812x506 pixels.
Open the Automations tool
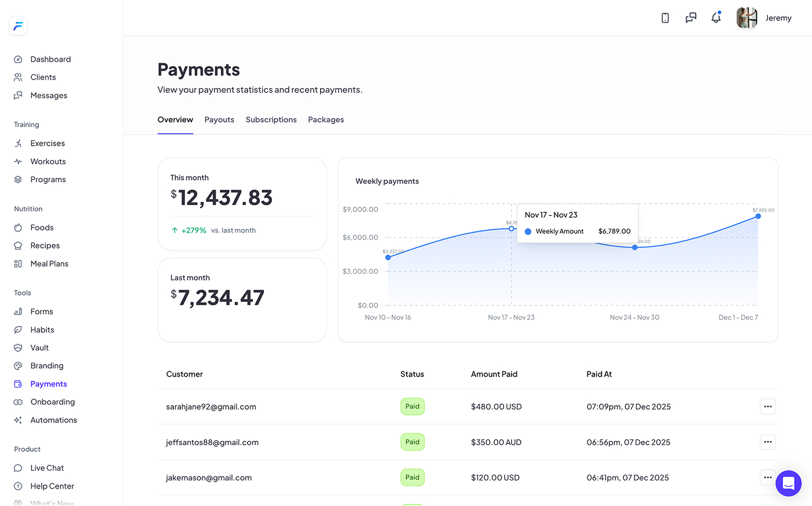53,420
